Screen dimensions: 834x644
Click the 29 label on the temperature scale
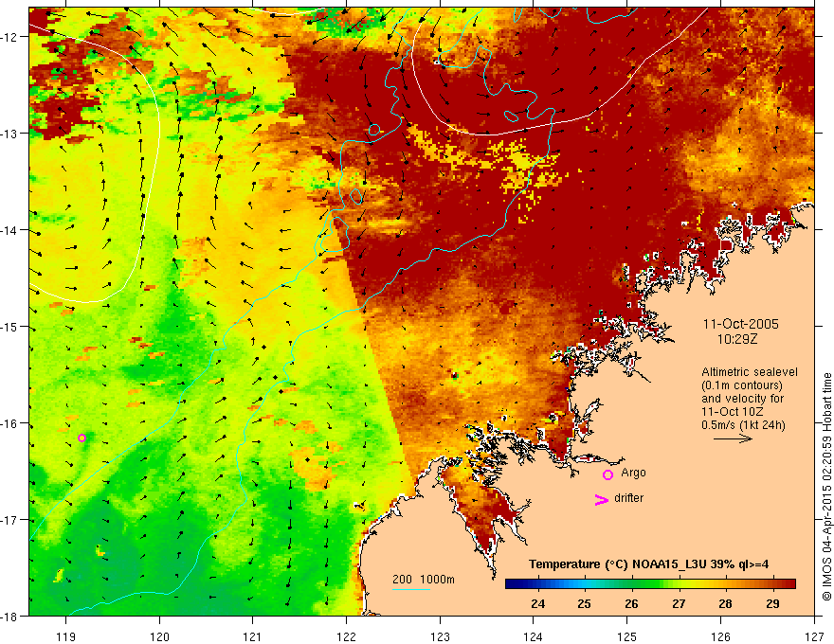pos(772,603)
